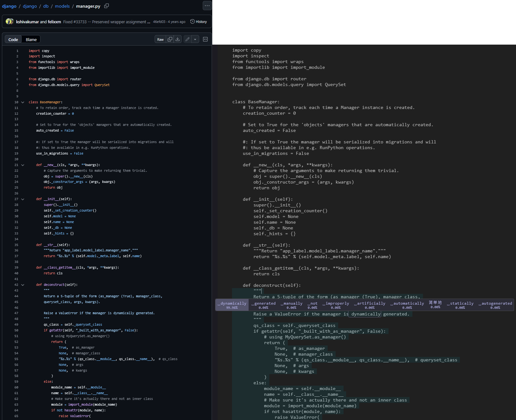Open the Raw file view

tap(160, 39)
